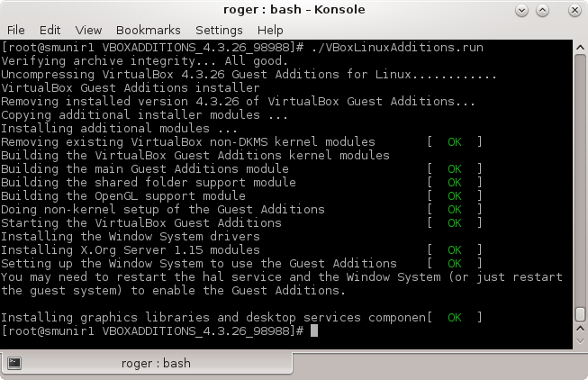
Task: Click OK status for non-kernel setup
Action: click(x=455, y=209)
